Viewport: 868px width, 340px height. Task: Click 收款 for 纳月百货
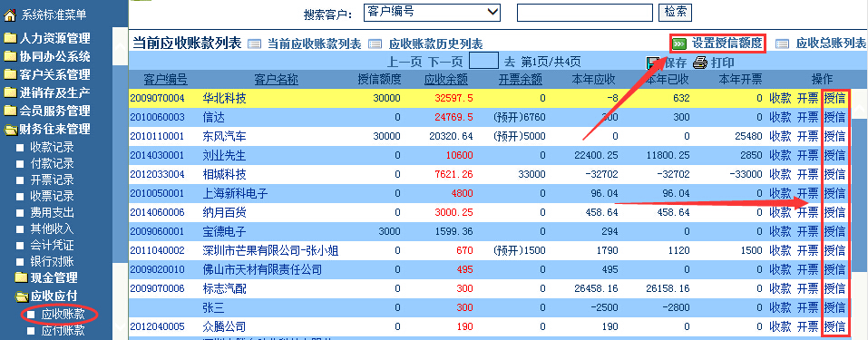[781, 212]
